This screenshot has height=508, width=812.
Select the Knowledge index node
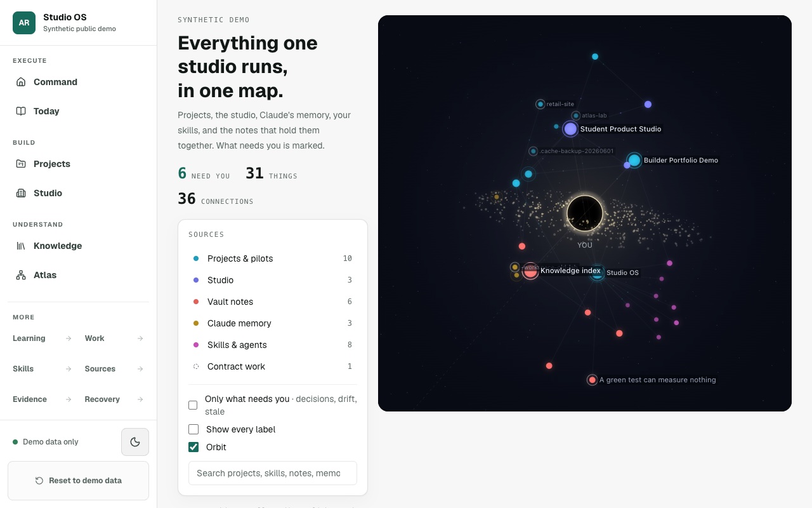pyautogui.click(x=530, y=271)
